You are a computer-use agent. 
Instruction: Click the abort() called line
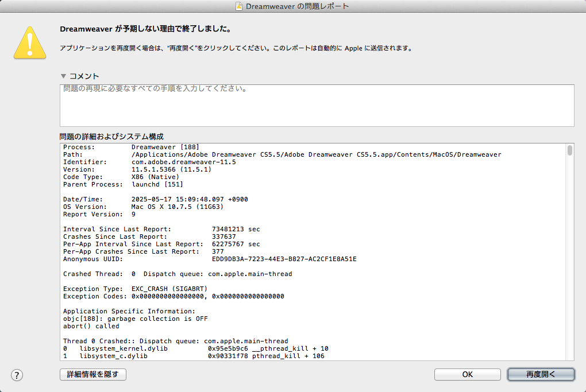click(x=91, y=327)
